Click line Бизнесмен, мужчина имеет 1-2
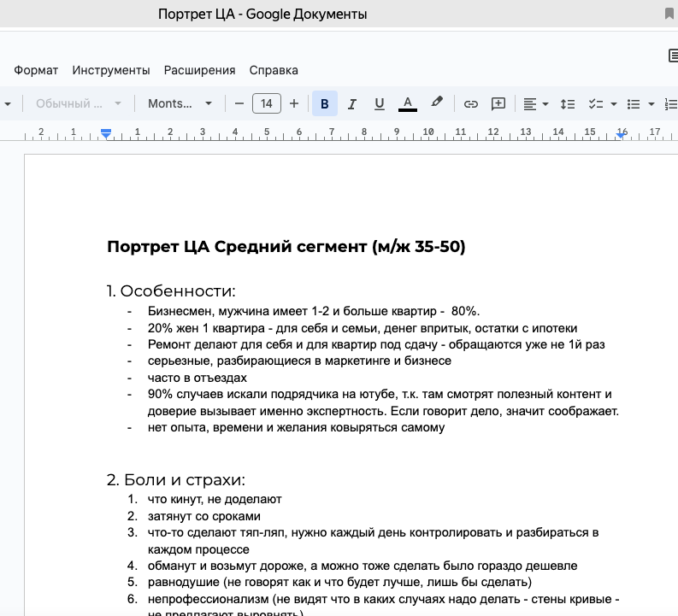Screen dimensions: 678x616 314,311
